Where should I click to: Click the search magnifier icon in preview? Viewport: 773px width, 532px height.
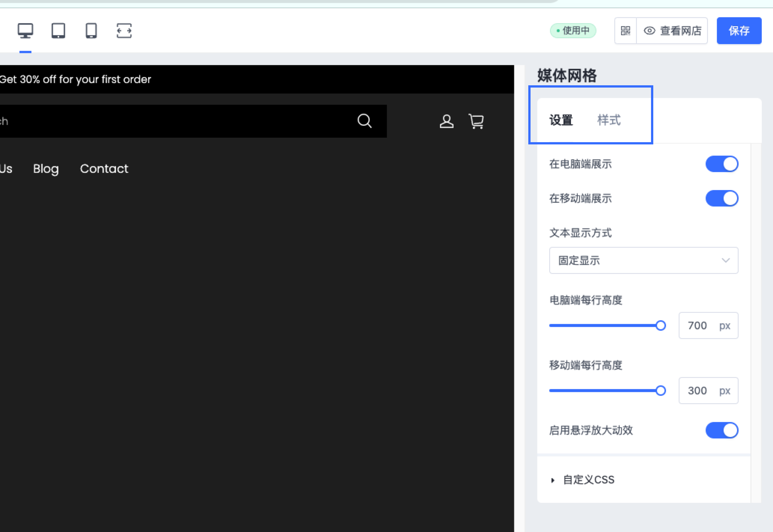click(364, 121)
